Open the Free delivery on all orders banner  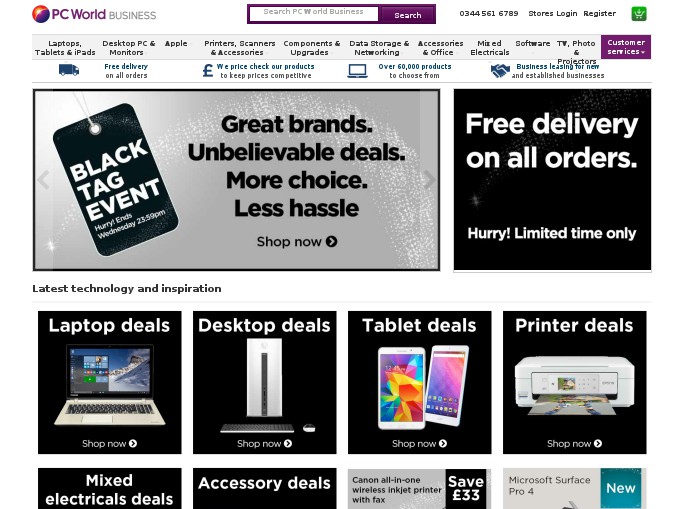[552, 179]
